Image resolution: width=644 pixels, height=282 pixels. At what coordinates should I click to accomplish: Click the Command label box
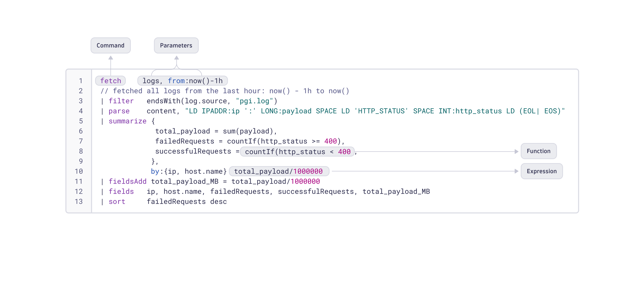click(x=111, y=45)
